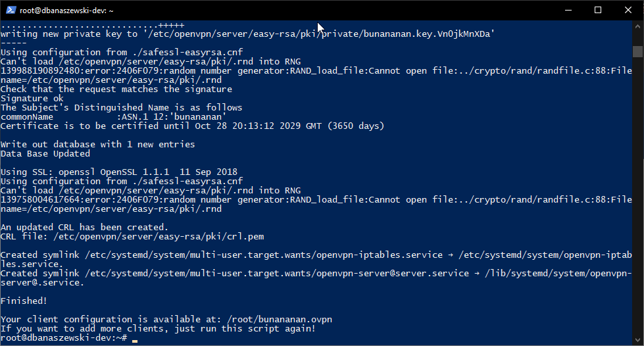Click the "Data Base Updated" line
Screen dimensions: 644x346
(45, 153)
